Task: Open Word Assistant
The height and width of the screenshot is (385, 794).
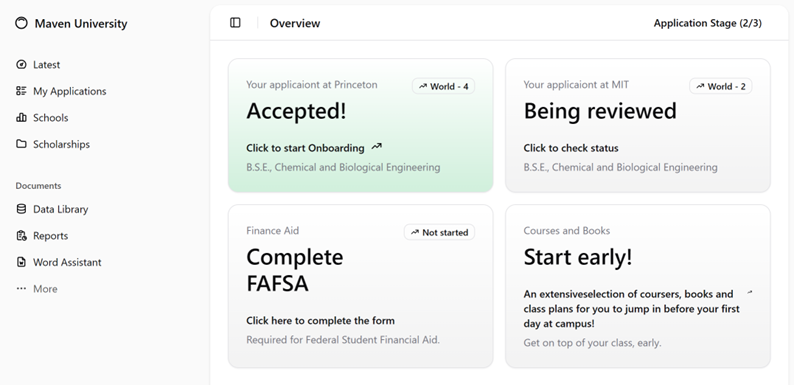Action: tap(59, 262)
